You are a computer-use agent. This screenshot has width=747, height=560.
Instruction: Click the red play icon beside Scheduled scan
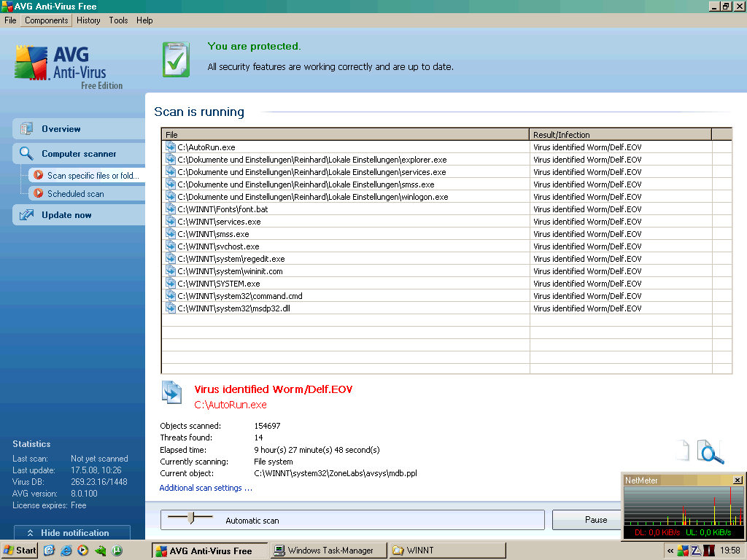pos(39,194)
